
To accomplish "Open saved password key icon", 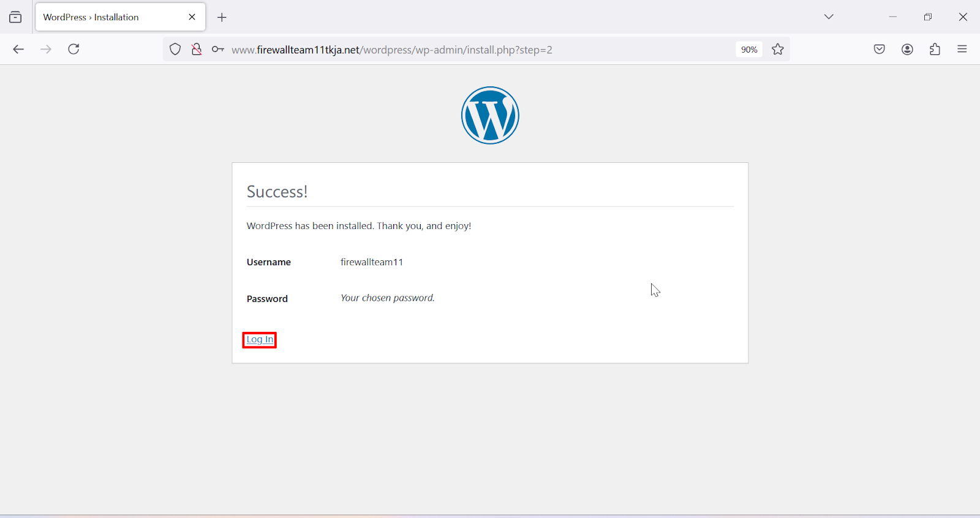I will click(218, 50).
